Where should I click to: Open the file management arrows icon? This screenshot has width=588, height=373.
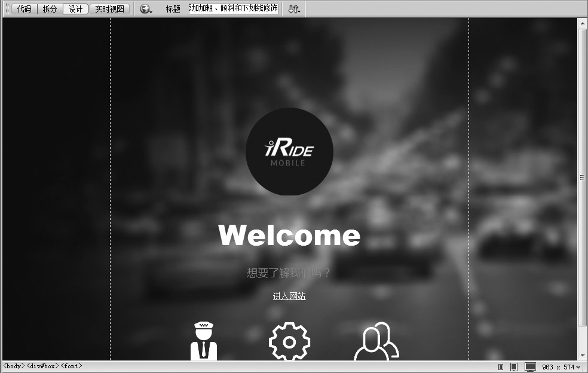point(294,8)
